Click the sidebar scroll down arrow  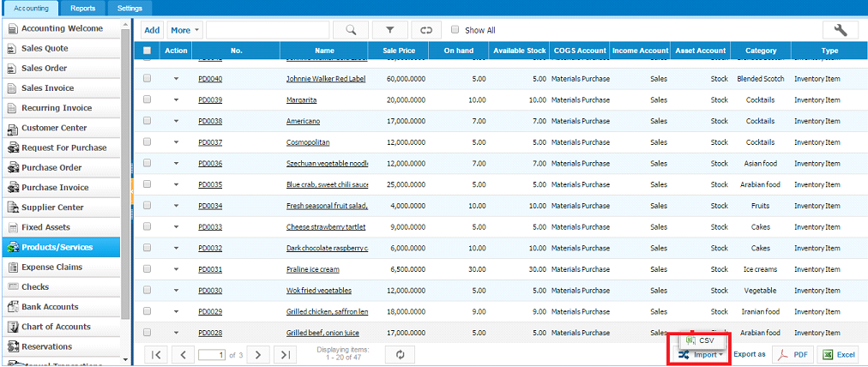(125, 360)
